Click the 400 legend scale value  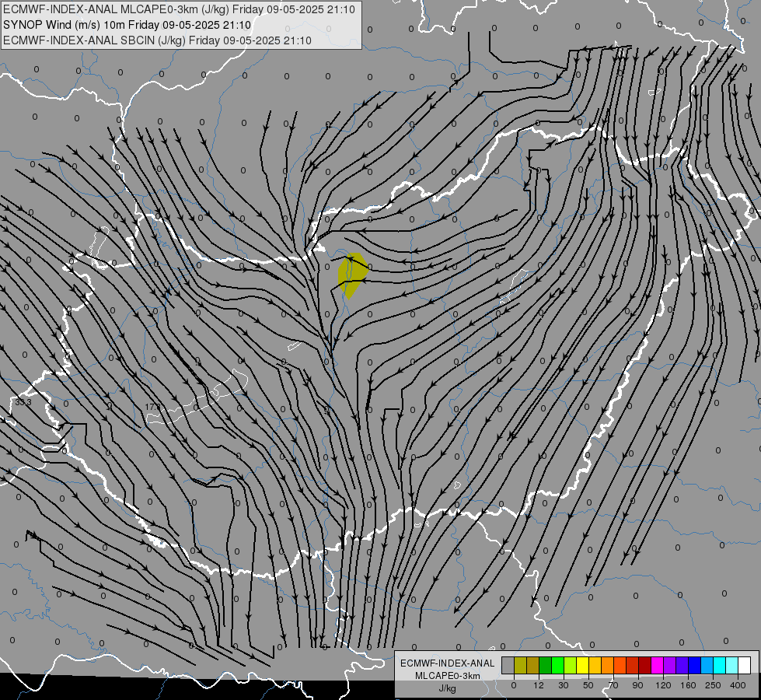click(738, 685)
